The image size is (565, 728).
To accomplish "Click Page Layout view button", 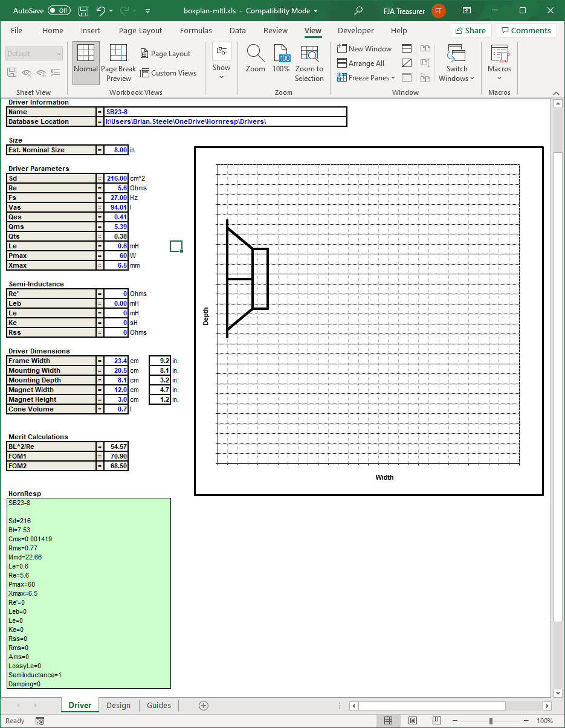I will (x=165, y=54).
